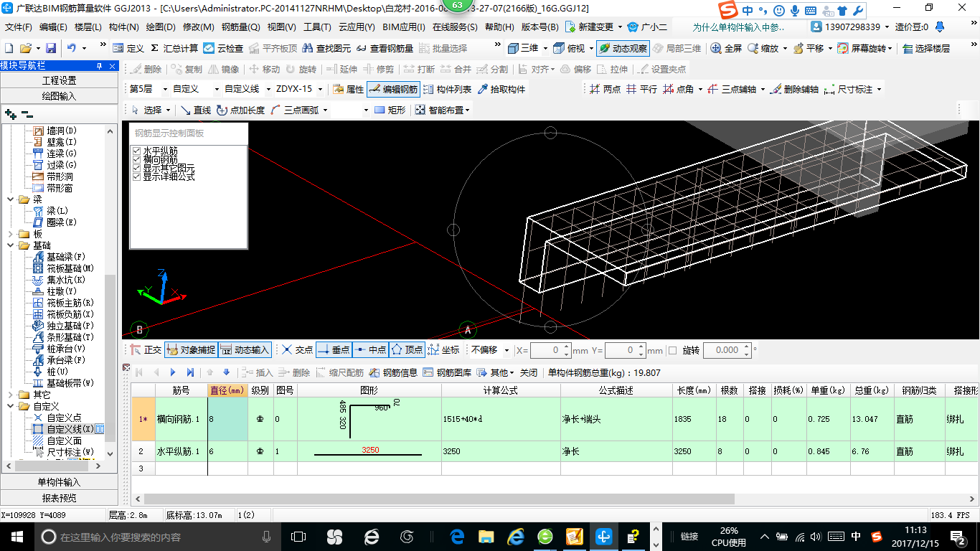Open the 在线服务(S) menu
980x551 pixels.
click(454, 27)
